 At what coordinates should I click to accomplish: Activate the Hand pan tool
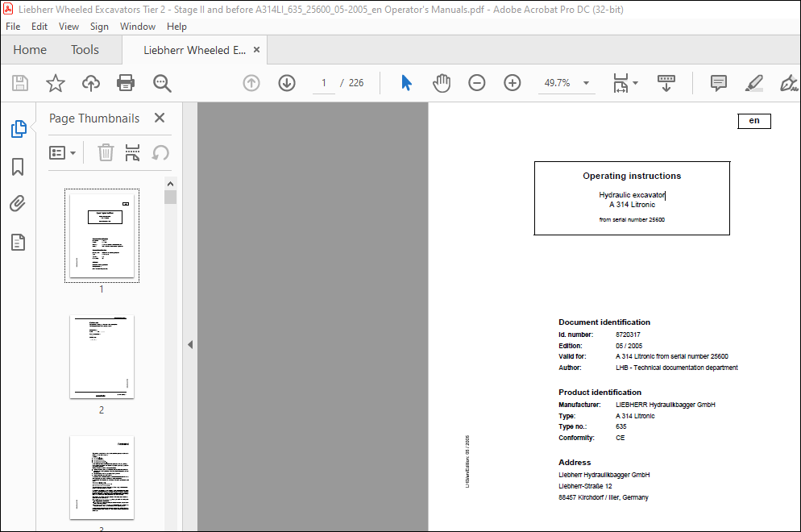[442, 83]
